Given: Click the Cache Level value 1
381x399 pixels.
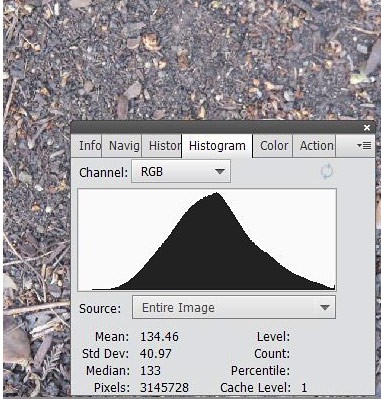Looking at the screenshot, I should (x=304, y=388).
